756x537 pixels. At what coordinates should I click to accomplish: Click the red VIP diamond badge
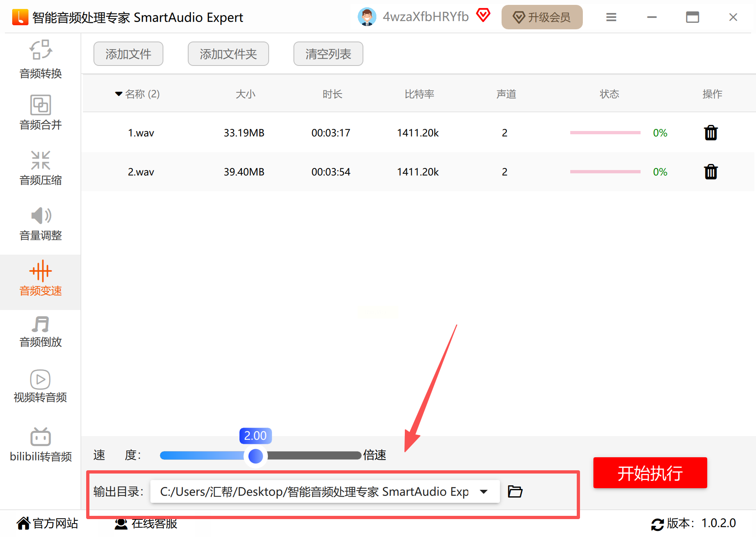click(x=483, y=15)
